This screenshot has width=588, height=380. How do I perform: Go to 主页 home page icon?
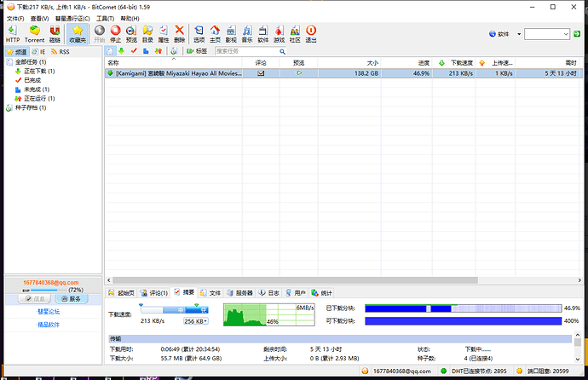coord(215,34)
